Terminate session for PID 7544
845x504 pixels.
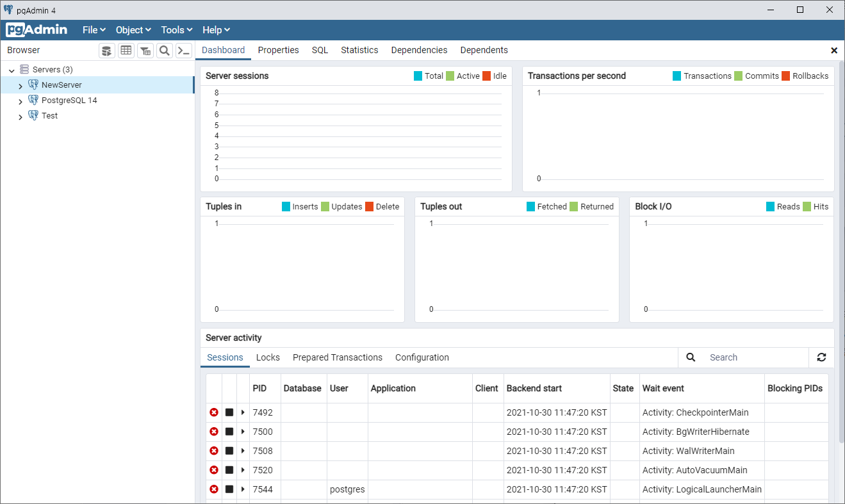point(214,489)
